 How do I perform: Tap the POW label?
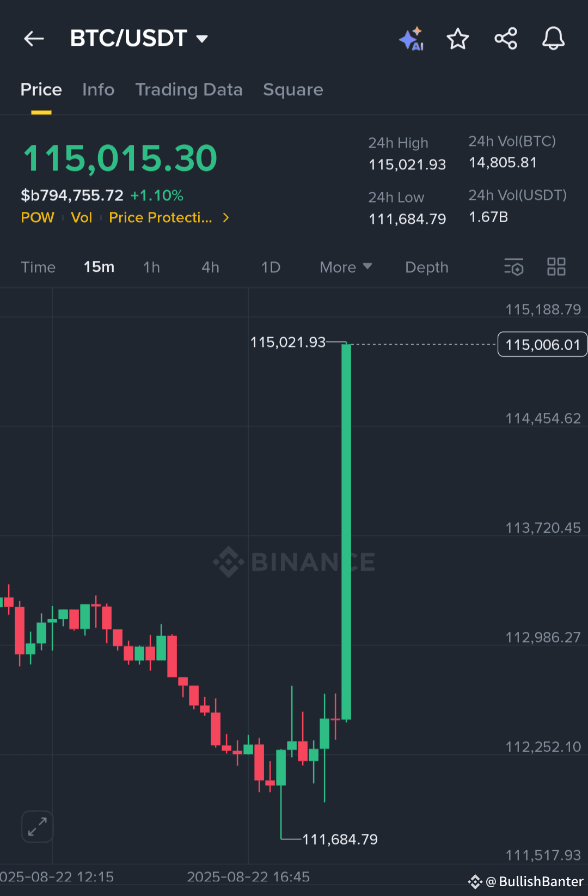pyautogui.click(x=37, y=217)
